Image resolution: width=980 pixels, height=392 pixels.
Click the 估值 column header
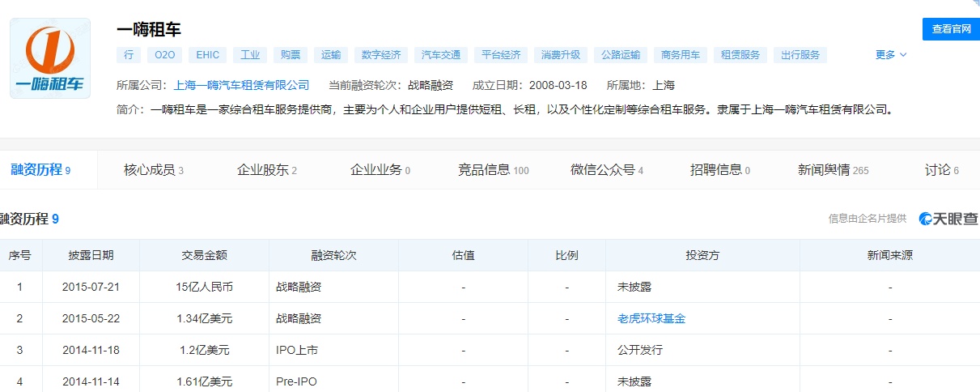[463, 255]
